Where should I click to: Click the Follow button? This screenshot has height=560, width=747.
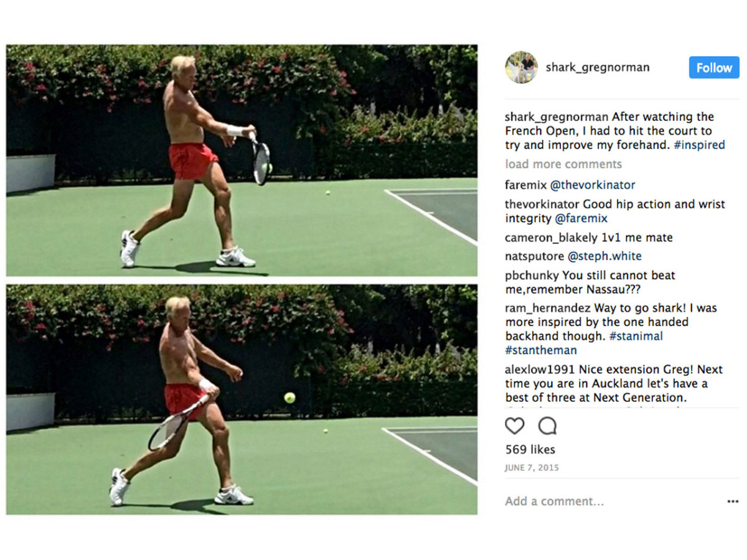click(713, 67)
